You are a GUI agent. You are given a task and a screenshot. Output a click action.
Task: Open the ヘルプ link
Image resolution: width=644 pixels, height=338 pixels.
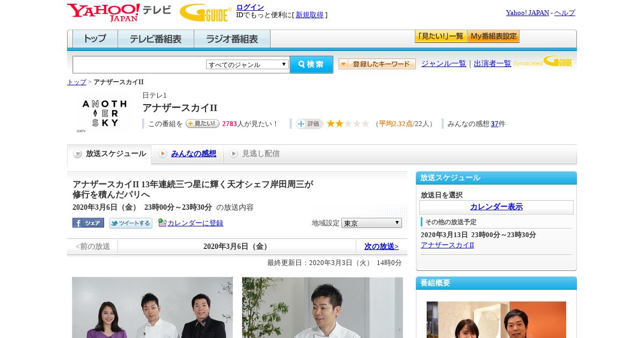(x=565, y=13)
